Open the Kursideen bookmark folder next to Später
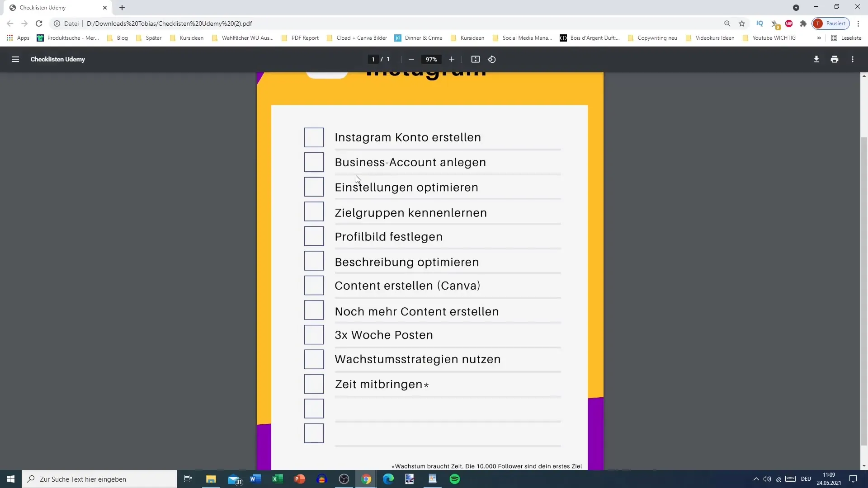The width and height of the screenshot is (868, 488). click(187, 38)
